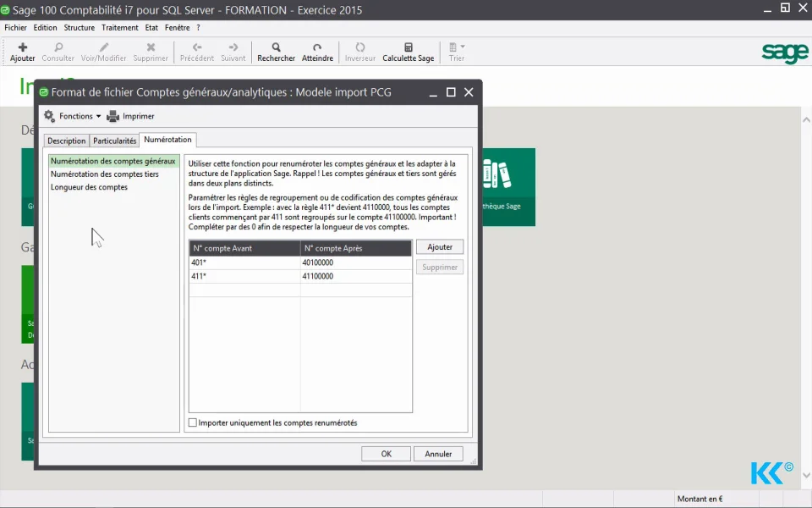Click the Ajouter toolbar icon
The height and width of the screenshot is (508, 812).
coord(22,47)
